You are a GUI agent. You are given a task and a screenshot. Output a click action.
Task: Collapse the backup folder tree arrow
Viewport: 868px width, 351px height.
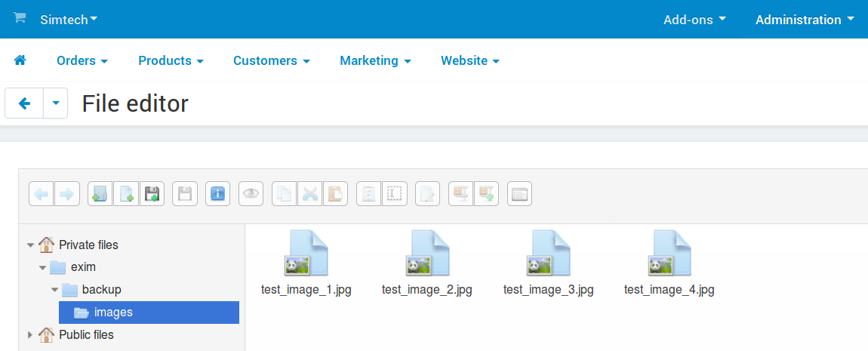[x=54, y=290]
